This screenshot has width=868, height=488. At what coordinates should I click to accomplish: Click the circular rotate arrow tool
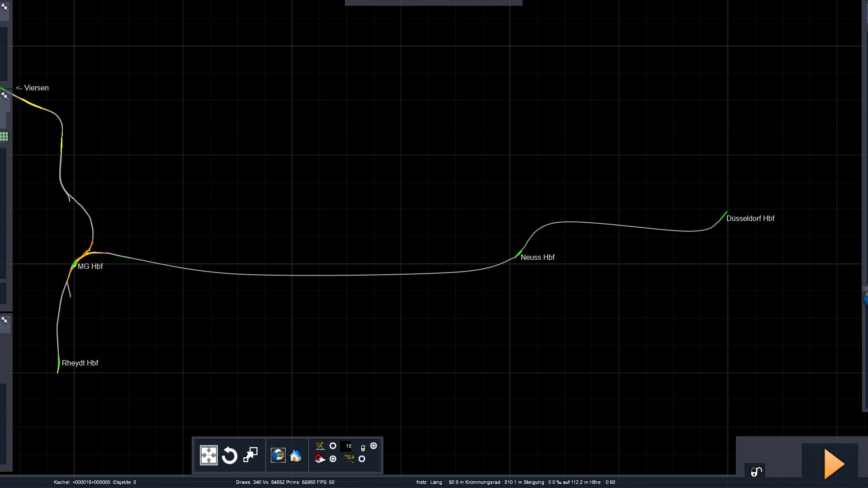click(x=230, y=455)
